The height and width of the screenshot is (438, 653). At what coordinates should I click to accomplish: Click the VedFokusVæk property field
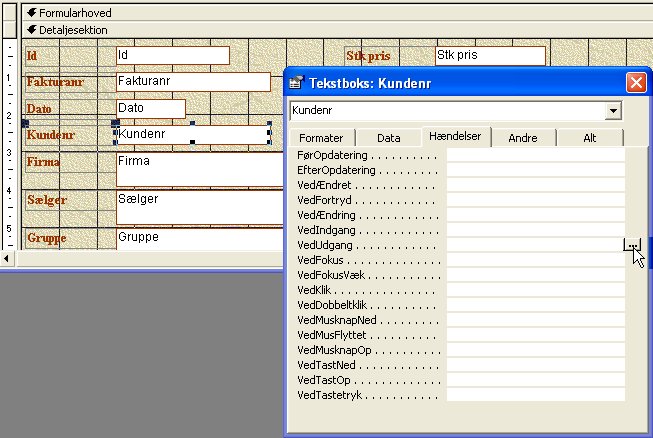(536, 275)
